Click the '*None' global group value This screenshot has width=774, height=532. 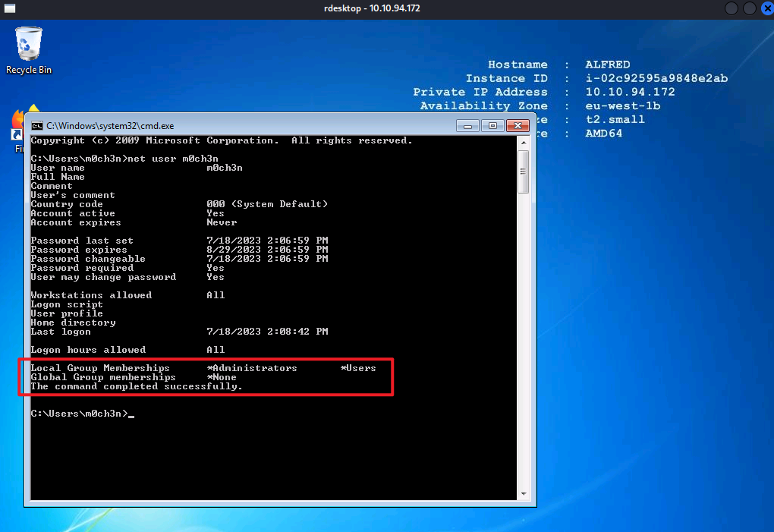tap(222, 377)
